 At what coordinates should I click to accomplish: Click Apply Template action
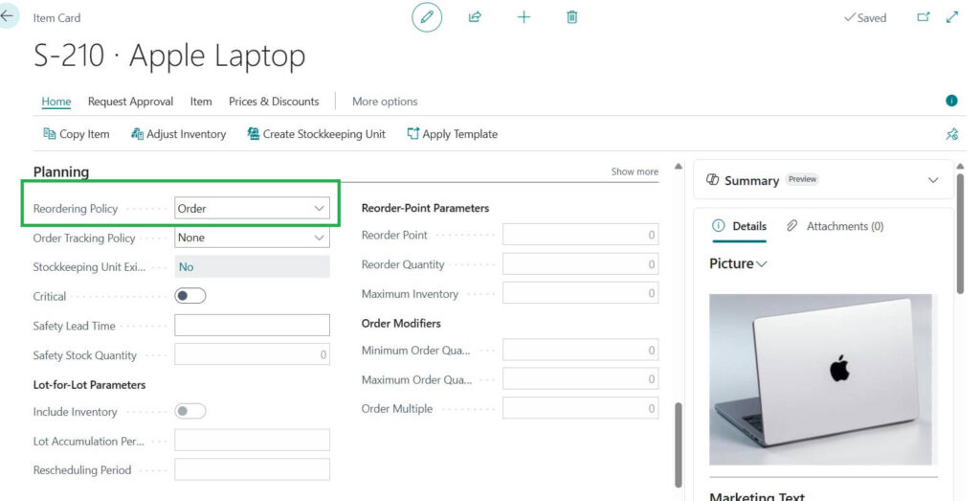pos(453,134)
